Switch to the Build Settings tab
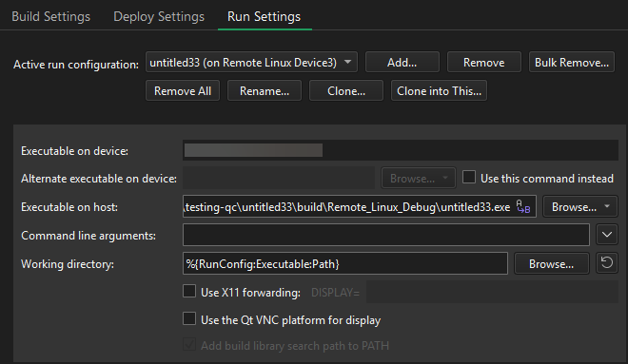628x364 pixels. pos(50,16)
